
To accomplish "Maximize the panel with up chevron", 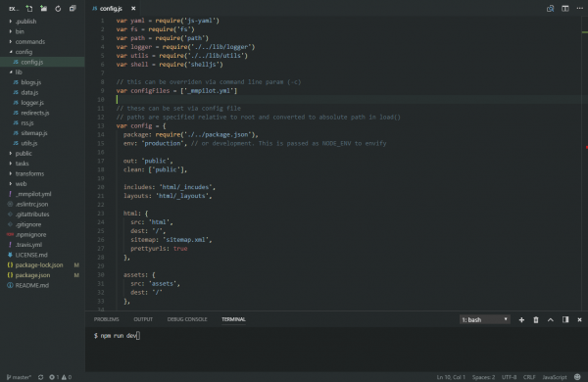I will (x=550, y=319).
